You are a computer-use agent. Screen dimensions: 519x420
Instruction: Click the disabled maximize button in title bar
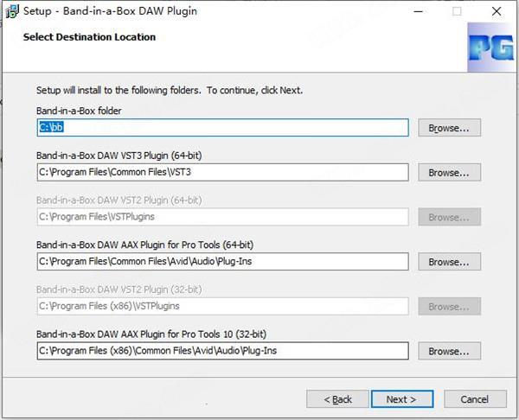[457, 11]
